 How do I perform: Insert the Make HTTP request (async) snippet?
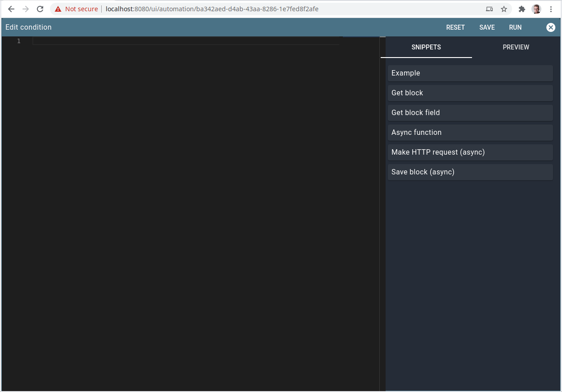pyautogui.click(x=470, y=152)
